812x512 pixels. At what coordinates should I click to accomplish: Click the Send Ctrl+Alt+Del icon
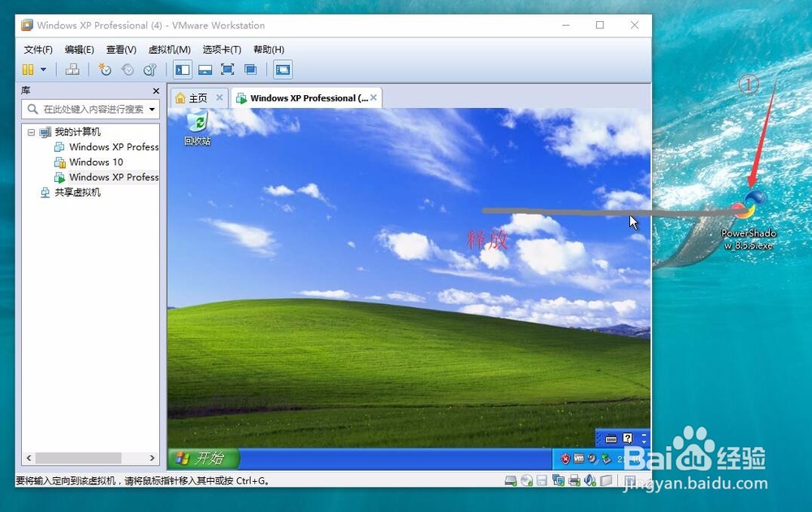click(72, 69)
